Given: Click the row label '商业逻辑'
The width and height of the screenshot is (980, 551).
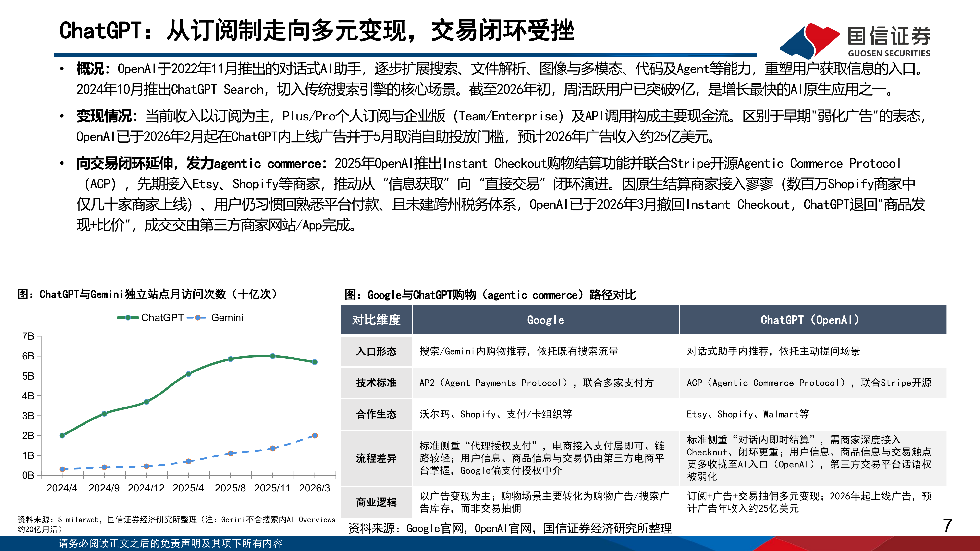Looking at the screenshot, I should (x=376, y=502).
